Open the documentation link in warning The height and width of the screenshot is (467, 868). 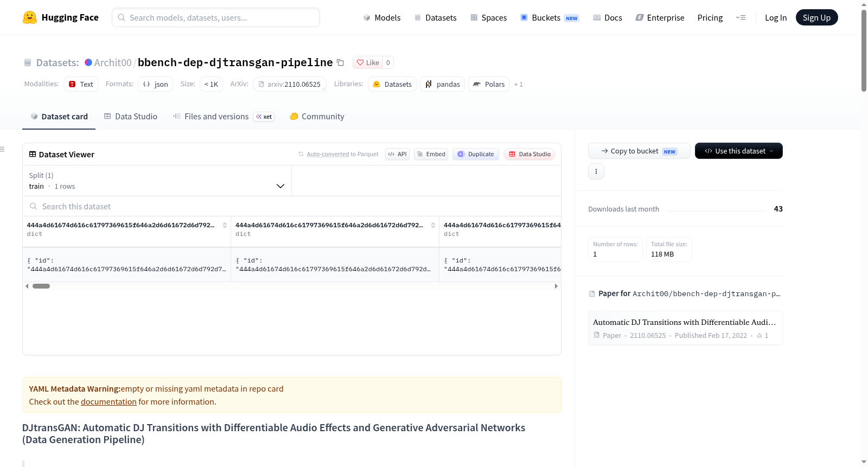[108, 402]
